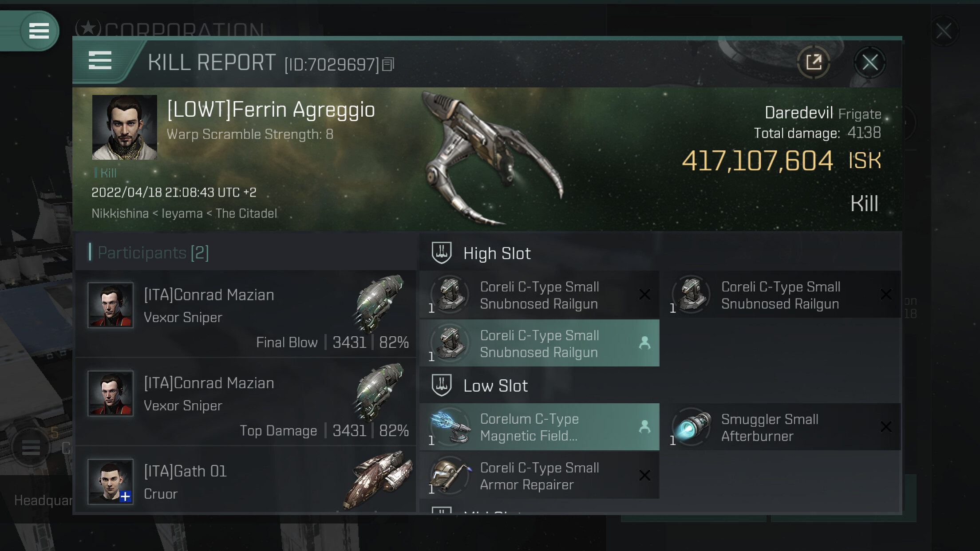This screenshot has width=980, height=551.
Task: Select the Gath 01 Cruor participant
Action: pyautogui.click(x=246, y=480)
